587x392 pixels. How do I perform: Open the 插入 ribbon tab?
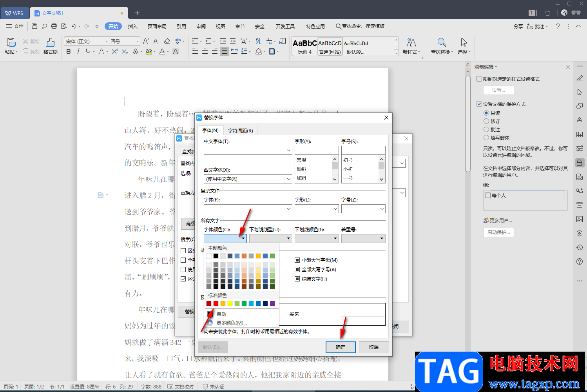(x=133, y=26)
